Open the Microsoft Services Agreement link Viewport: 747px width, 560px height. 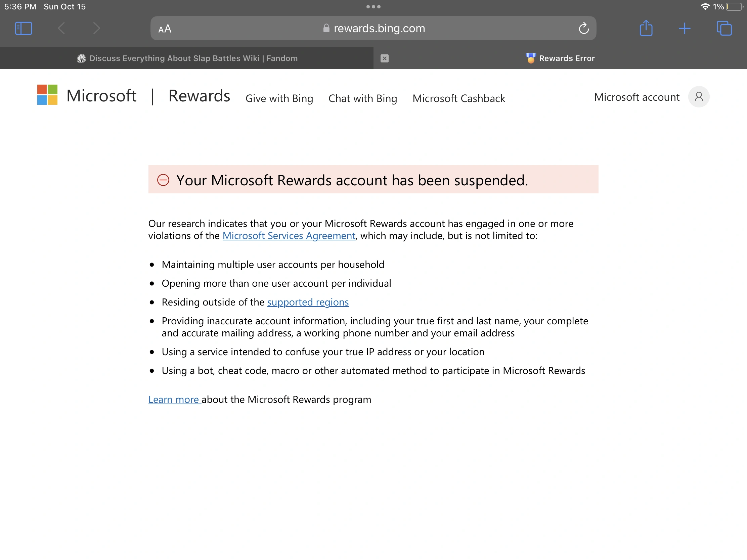(289, 236)
